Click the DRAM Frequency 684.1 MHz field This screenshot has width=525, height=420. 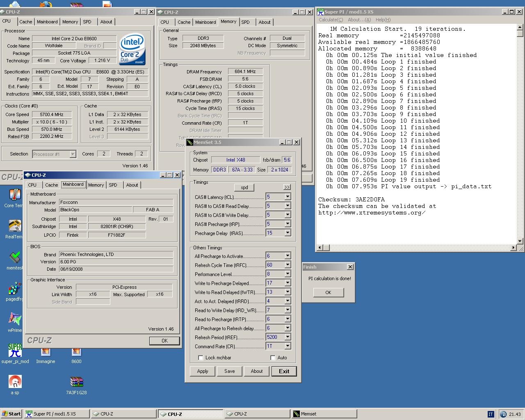[245, 71]
